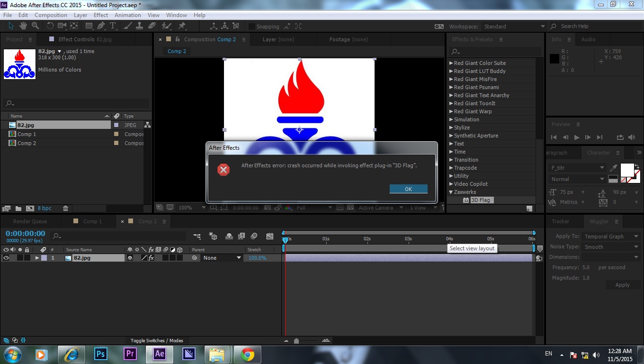The width and height of the screenshot is (644, 364).
Task: Toggle the Snapping checkbox
Action: click(252, 27)
